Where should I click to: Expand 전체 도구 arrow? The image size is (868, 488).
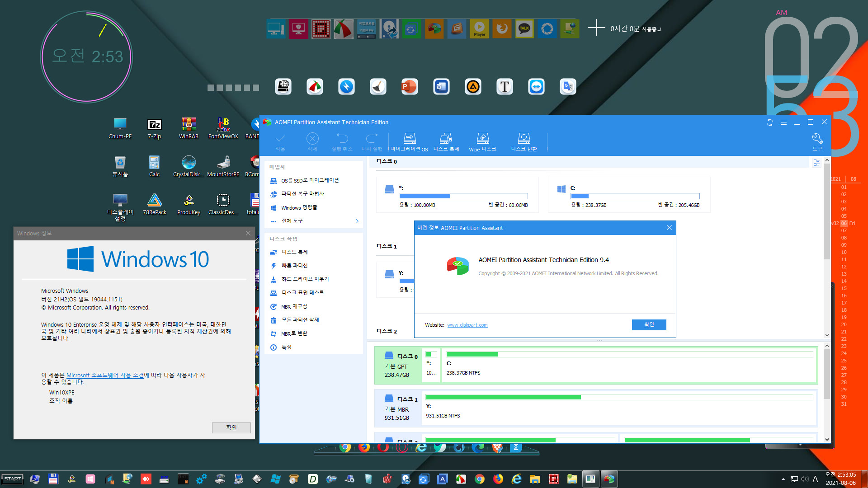[x=357, y=221]
